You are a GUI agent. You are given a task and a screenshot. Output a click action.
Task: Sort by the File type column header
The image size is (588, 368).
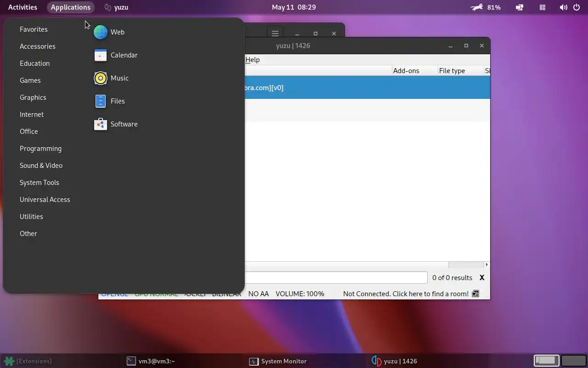(461, 71)
